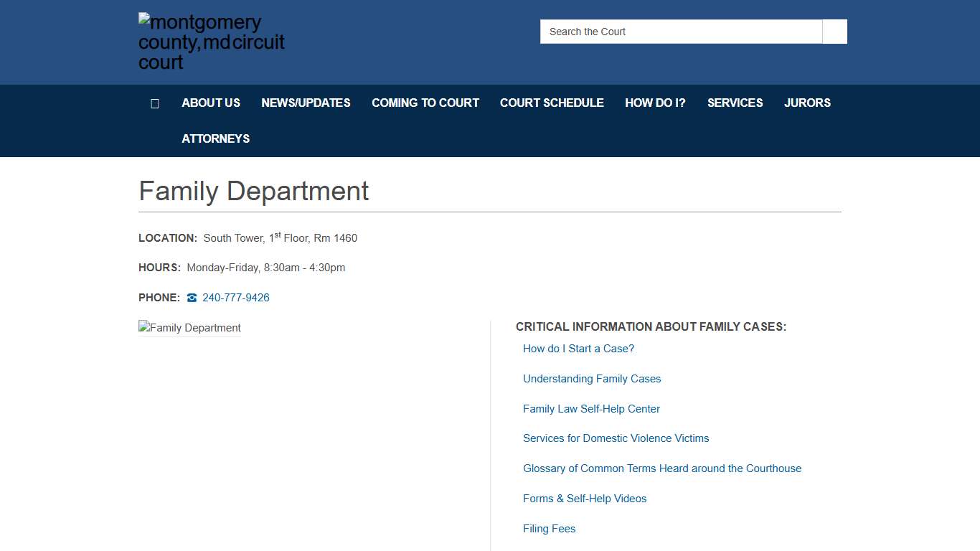The image size is (980, 551).
Task: Open the COMING TO COURT menu
Action: [x=425, y=103]
